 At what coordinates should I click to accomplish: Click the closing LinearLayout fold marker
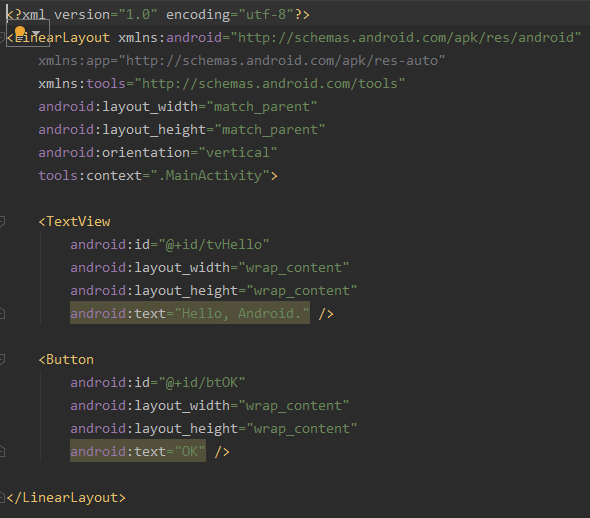(x=2, y=497)
